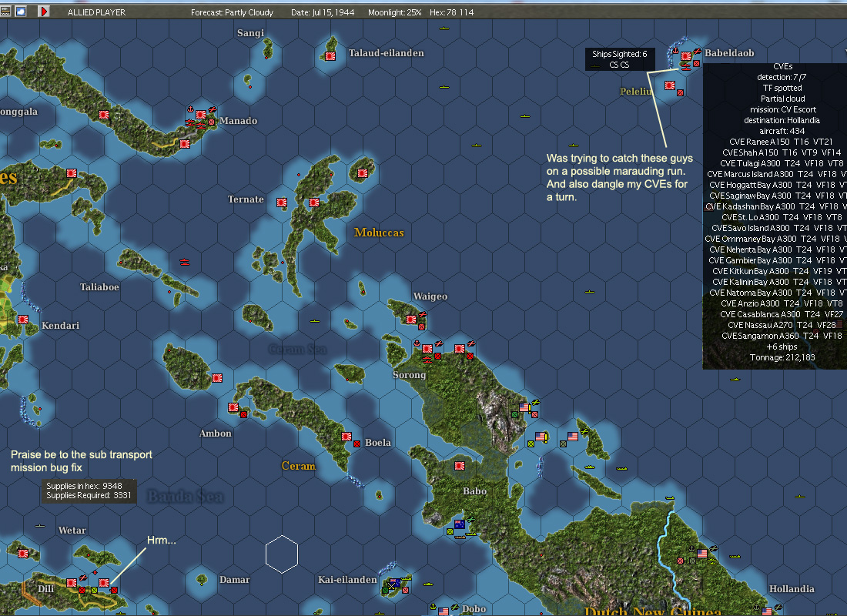Viewport: 847px width, 616px height.
Task: Click the red arrow end-turn button
Action: 44,12
